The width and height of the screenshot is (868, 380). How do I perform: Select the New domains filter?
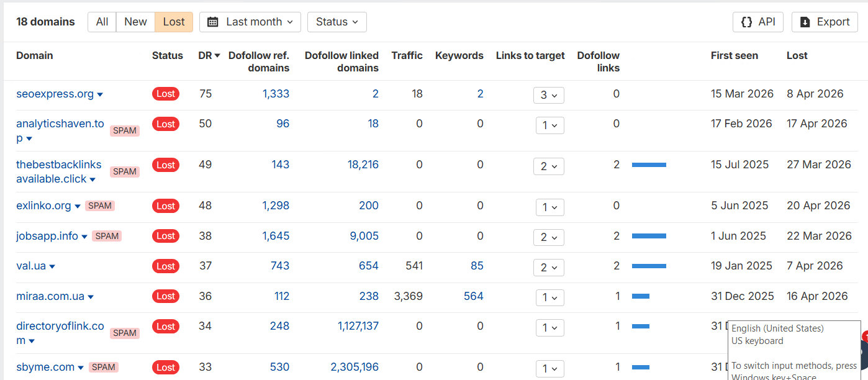pyautogui.click(x=135, y=22)
